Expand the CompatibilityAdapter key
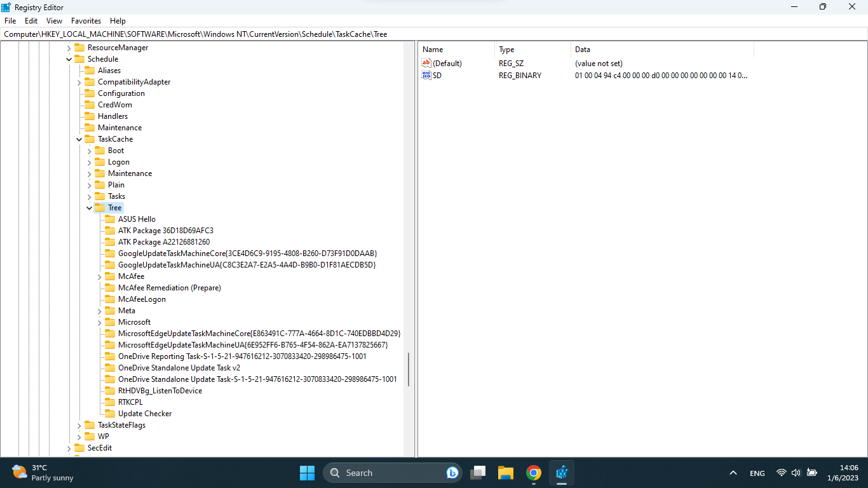868x488 pixels. [79, 82]
